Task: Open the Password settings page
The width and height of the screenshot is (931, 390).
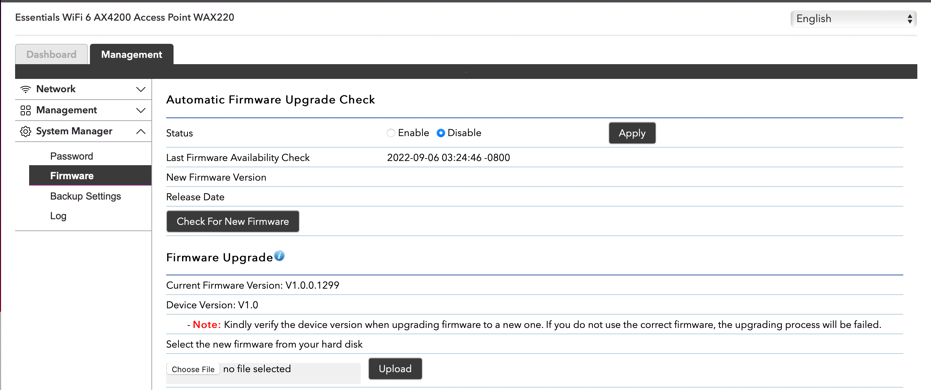Action: click(72, 157)
